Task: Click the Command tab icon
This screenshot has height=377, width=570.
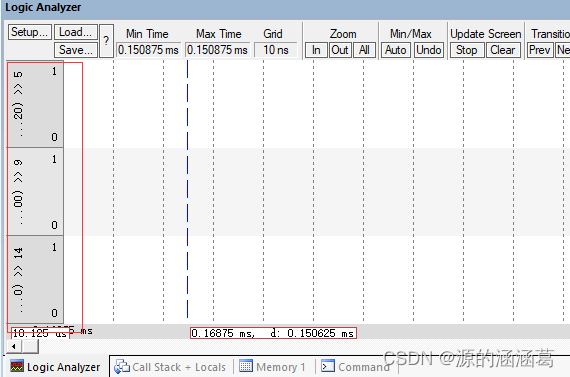Action: 328,366
